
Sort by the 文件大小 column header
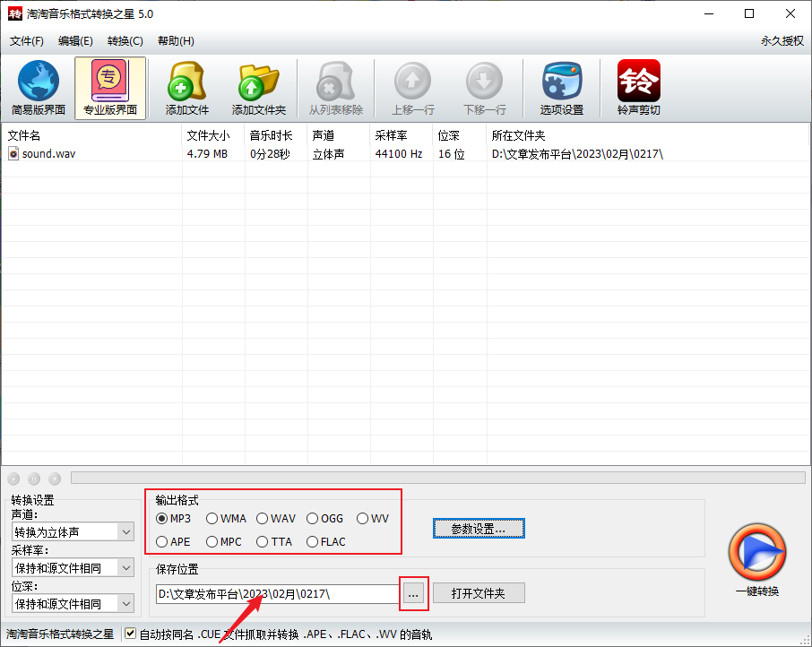[x=213, y=135]
